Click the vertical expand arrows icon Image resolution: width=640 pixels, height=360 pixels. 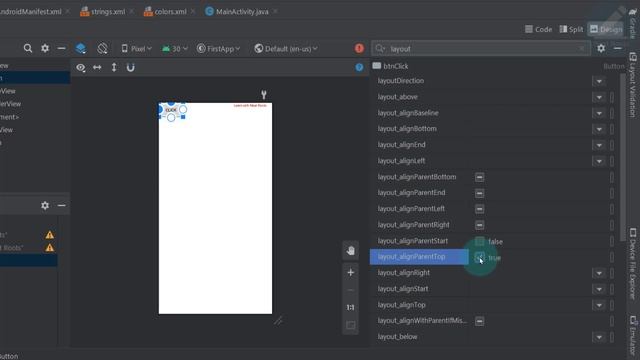pos(114,68)
